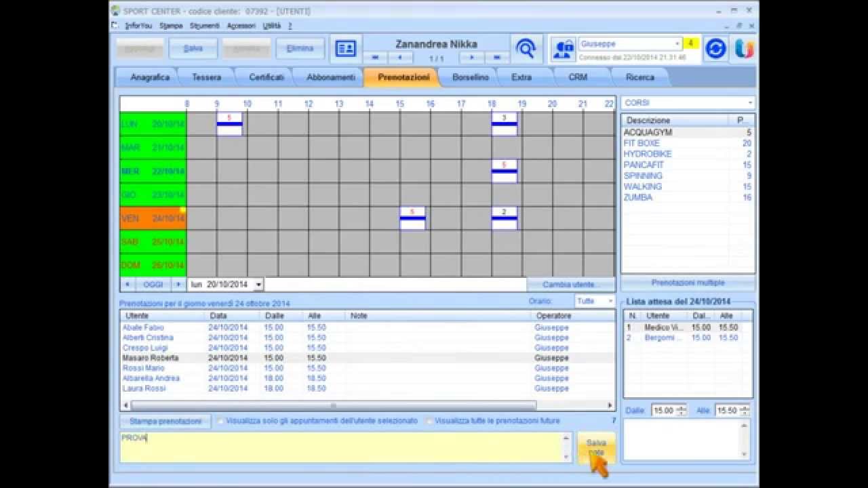Click the 'Salva note' button
This screenshot has width=868, height=488.
[x=596, y=447]
